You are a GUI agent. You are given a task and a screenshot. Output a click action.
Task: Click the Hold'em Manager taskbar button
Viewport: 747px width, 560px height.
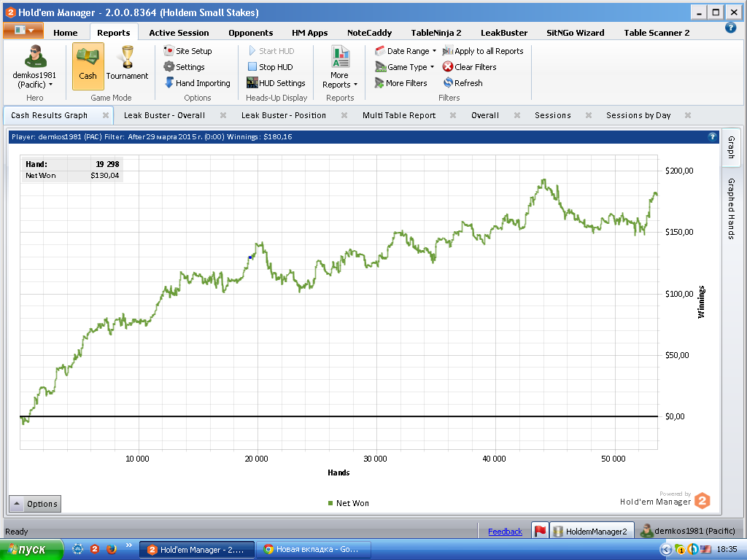click(x=197, y=550)
